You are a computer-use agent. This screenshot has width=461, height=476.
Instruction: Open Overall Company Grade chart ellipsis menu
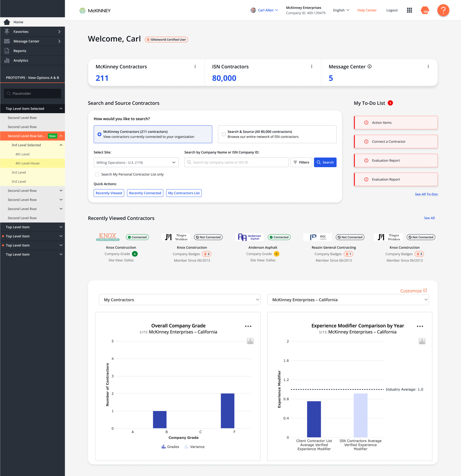pyautogui.click(x=248, y=326)
